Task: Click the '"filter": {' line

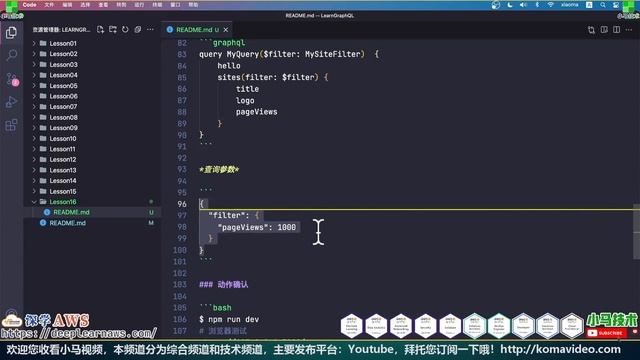Action: click(x=233, y=216)
